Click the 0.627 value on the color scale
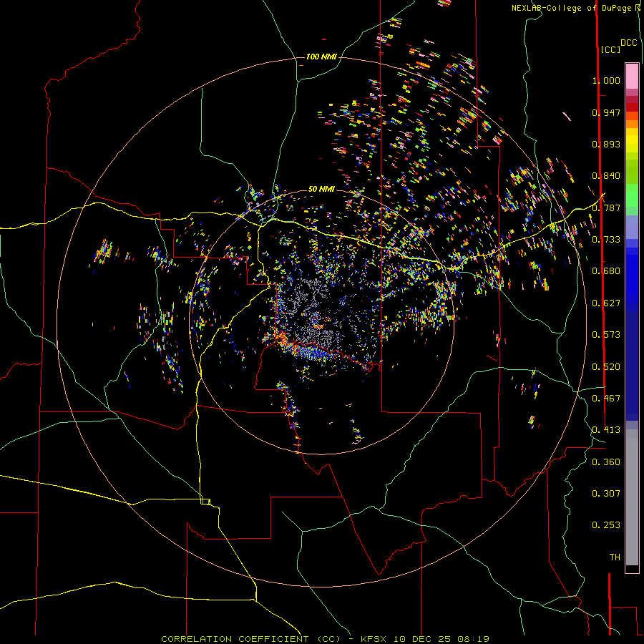This screenshot has width=644, height=644. pyautogui.click(x=606, y=303)
